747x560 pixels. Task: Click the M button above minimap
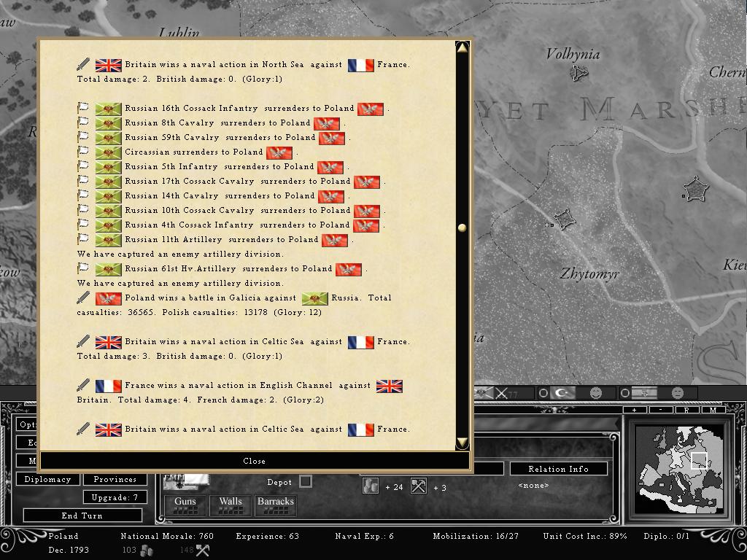[713, 411]
